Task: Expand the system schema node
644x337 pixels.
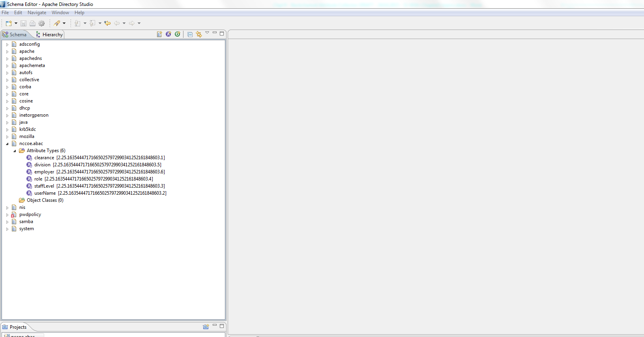Action: 7,229
